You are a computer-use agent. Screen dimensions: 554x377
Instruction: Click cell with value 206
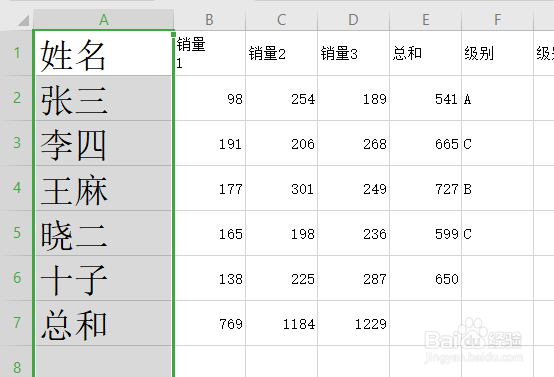pos(282,143)
